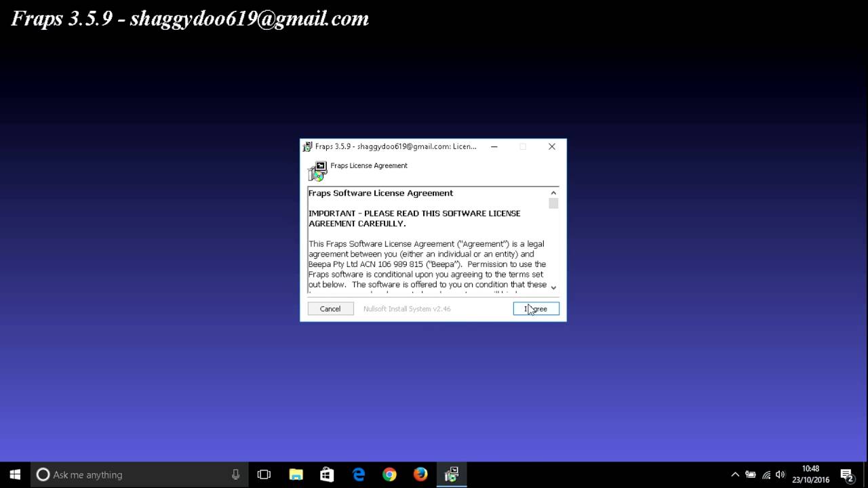Click the battery icon in system tray

pyautogui.click(x=751, y=474)
